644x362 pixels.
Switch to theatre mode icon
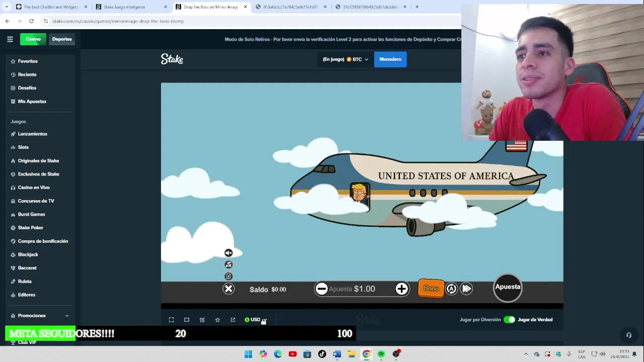point(187,320)
